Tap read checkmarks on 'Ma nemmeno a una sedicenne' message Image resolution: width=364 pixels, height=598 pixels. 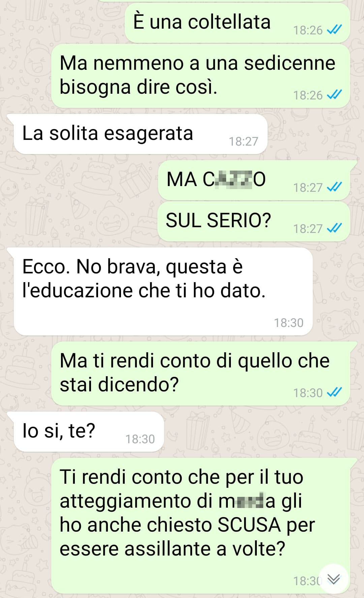pos(334,95)
